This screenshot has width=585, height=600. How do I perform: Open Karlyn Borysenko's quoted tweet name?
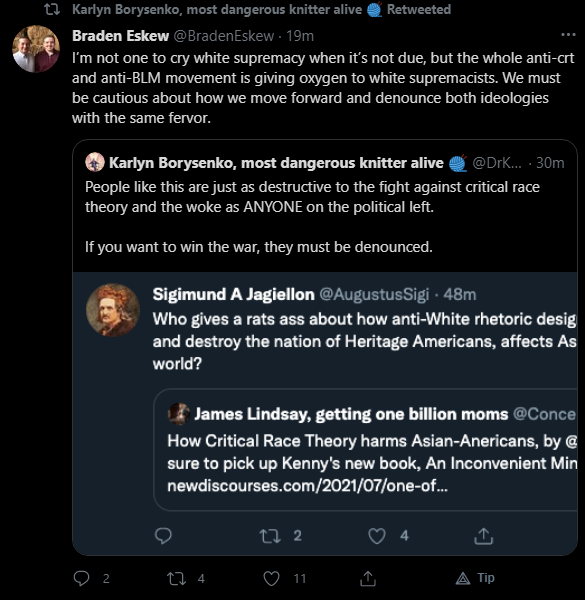tap(276, 163)
